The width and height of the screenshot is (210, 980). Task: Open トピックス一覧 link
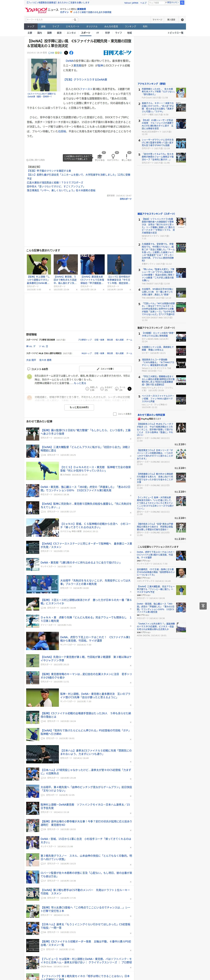[175, 33]
